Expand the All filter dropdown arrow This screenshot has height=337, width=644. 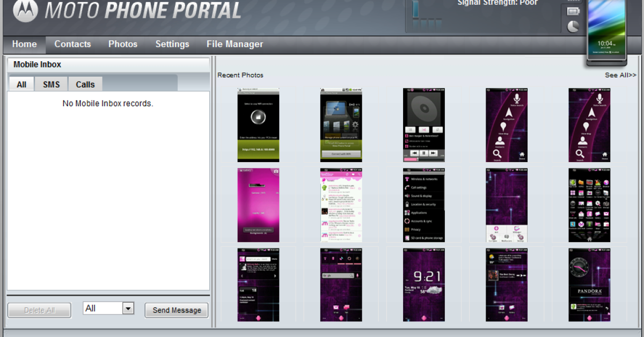(x=128, y=308)
